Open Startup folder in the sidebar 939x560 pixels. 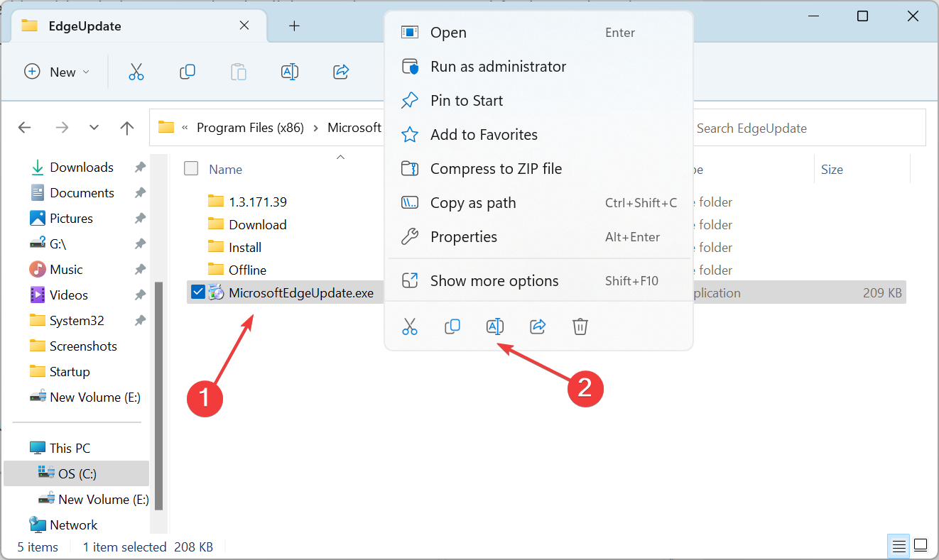[70, 372]
